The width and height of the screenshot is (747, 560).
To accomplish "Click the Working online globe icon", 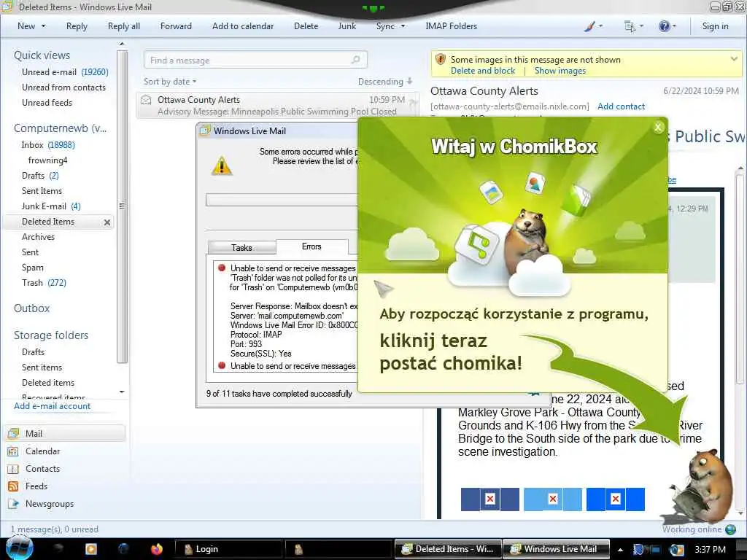I will click(730, 529).
